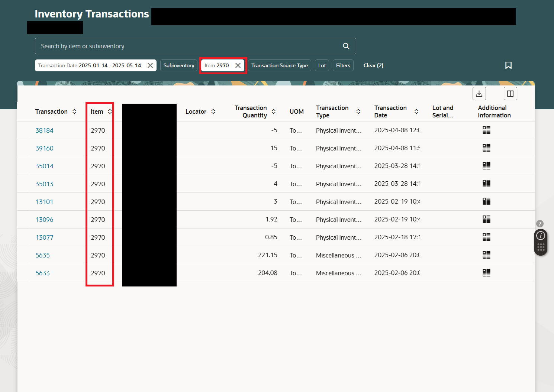The height and width of the screenshot is (392, 554).
Task: Open the Transaction Source Type filter
Action: [x=280, y=65]
